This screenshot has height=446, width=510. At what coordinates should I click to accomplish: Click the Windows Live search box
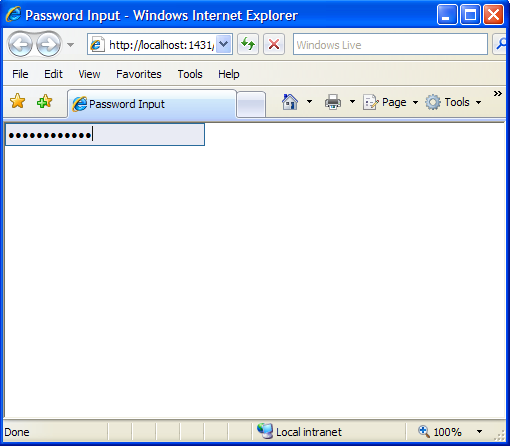390,44
